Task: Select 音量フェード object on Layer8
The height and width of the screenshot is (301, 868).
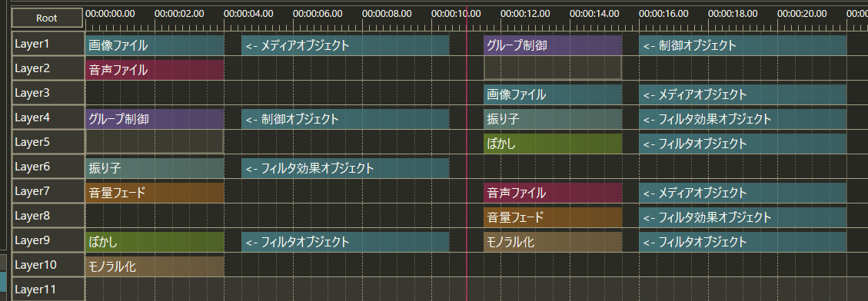Action: point(553,217)
